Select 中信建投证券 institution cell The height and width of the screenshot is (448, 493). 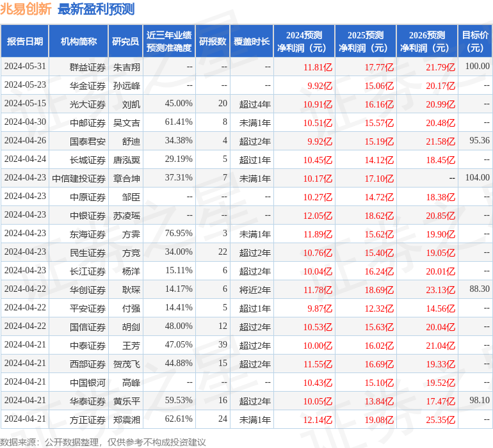79,179
